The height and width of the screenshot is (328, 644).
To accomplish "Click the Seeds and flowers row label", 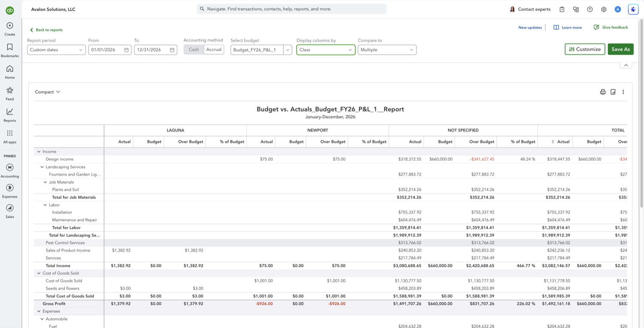I will pos(62,289).
